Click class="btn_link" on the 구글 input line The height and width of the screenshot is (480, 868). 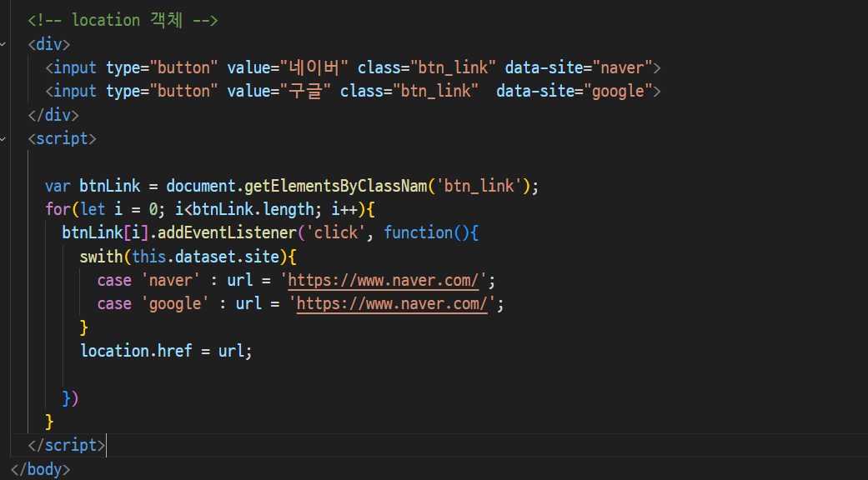point(409,91)
